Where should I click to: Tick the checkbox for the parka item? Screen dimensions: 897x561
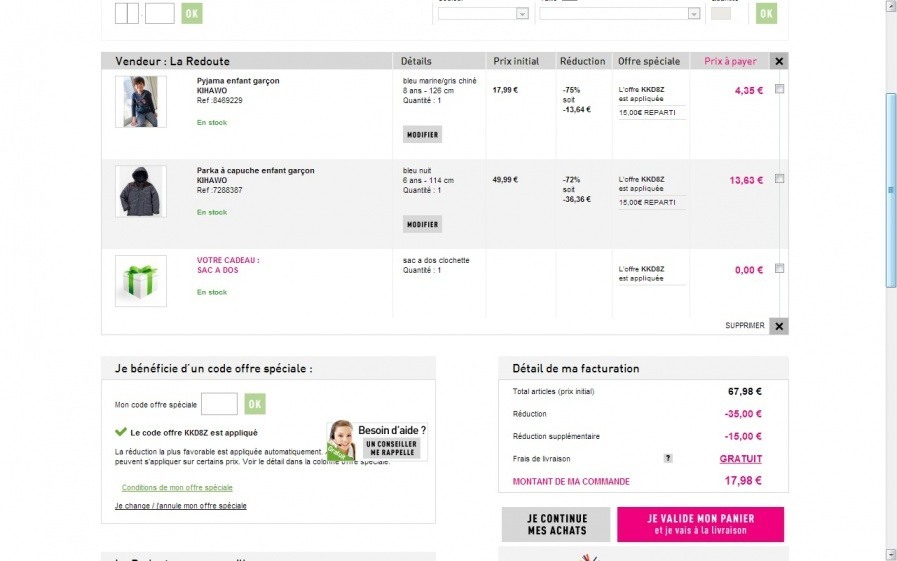coord(779,179)
